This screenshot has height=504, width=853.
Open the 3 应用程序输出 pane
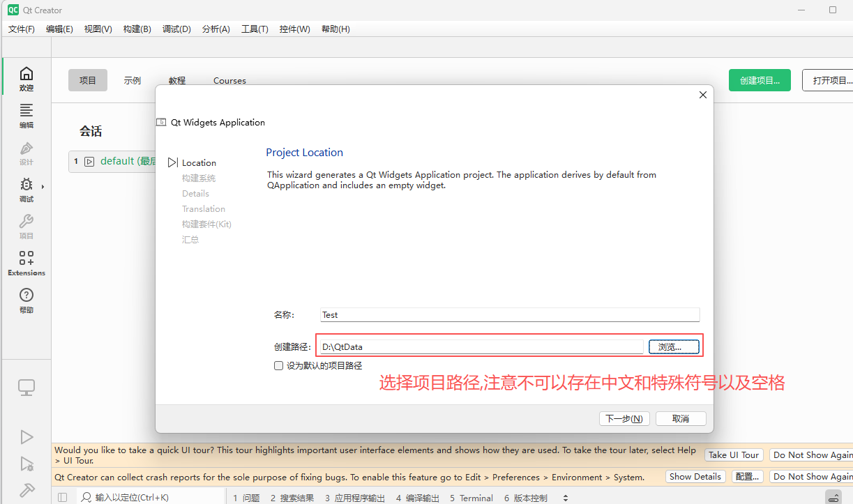(355, 498)
